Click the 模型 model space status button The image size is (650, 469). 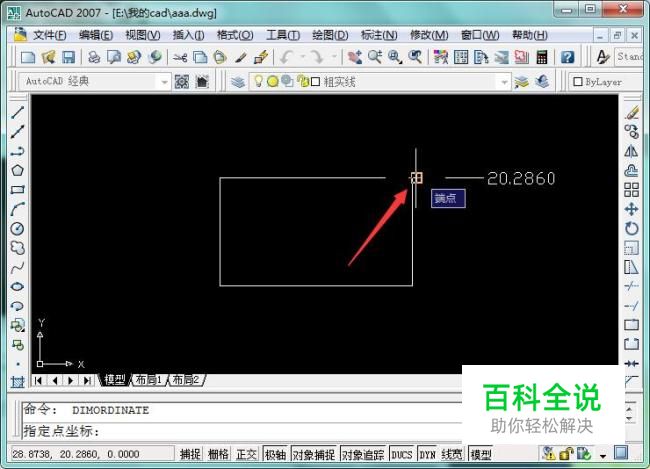pyautogui.click(x=481, y=454)
